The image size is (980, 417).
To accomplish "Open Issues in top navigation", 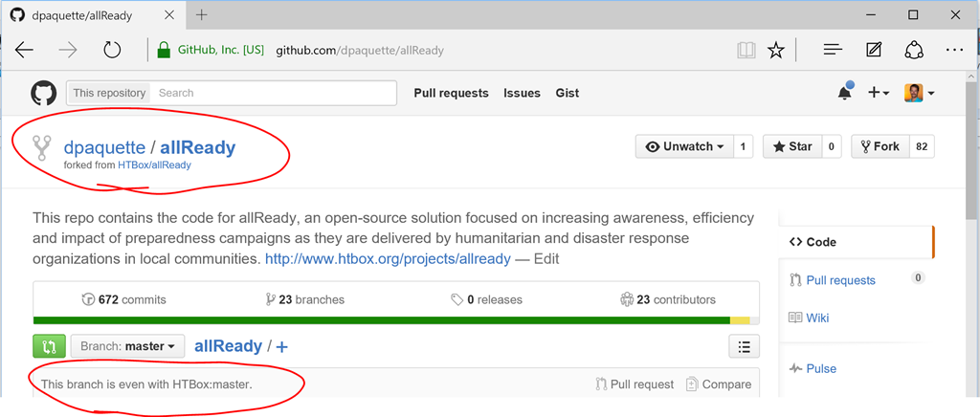I will pos(522,93).
